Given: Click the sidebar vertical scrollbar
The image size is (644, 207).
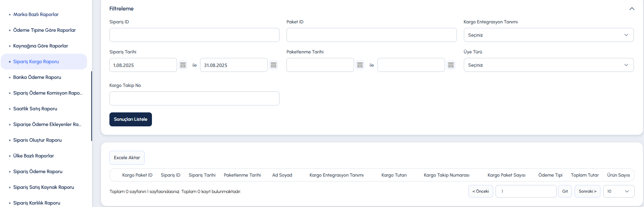Looking at the screenshot, I should (92, 106).
